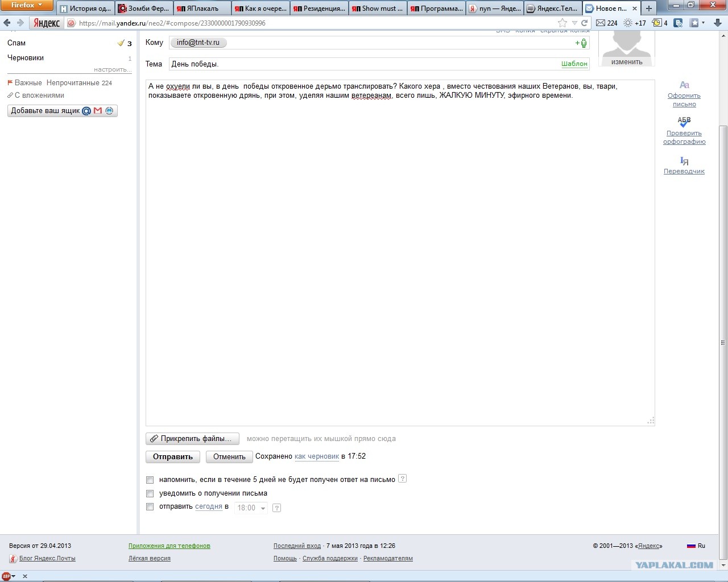Switch to the 'Зомби Фер...' tab

(x=144, y=9)
